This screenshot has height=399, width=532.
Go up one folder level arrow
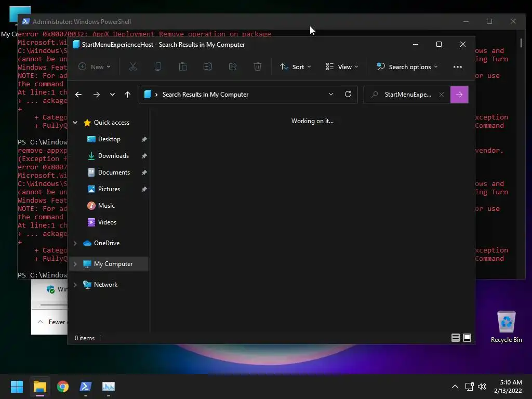127,95
